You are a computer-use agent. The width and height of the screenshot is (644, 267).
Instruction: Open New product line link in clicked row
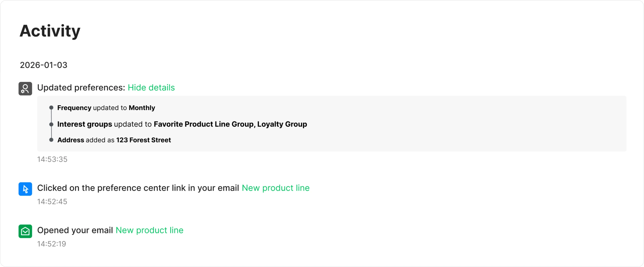(275, 188)
